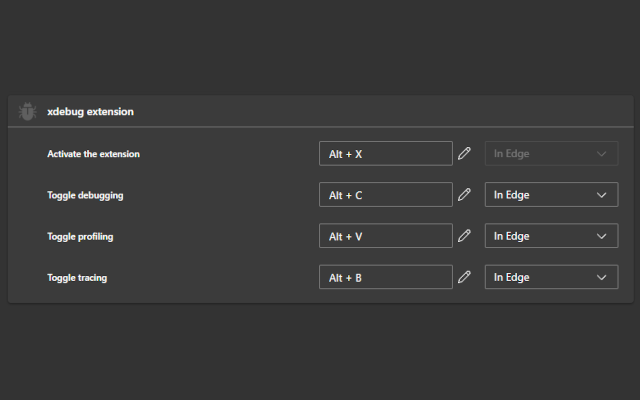Open the scope dropdown for Toggle debugging

[551, 195]
